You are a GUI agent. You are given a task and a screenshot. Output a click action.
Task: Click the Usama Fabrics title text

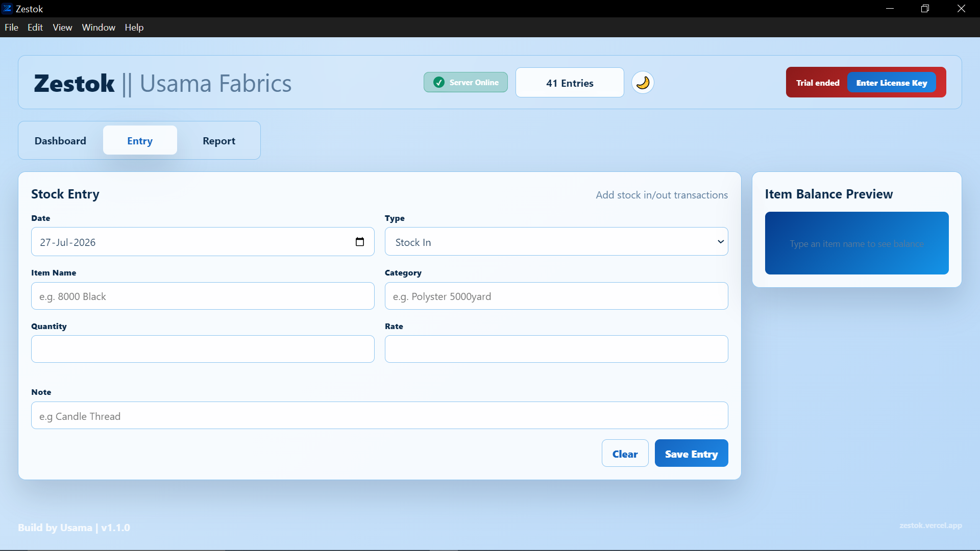[215, 84]
